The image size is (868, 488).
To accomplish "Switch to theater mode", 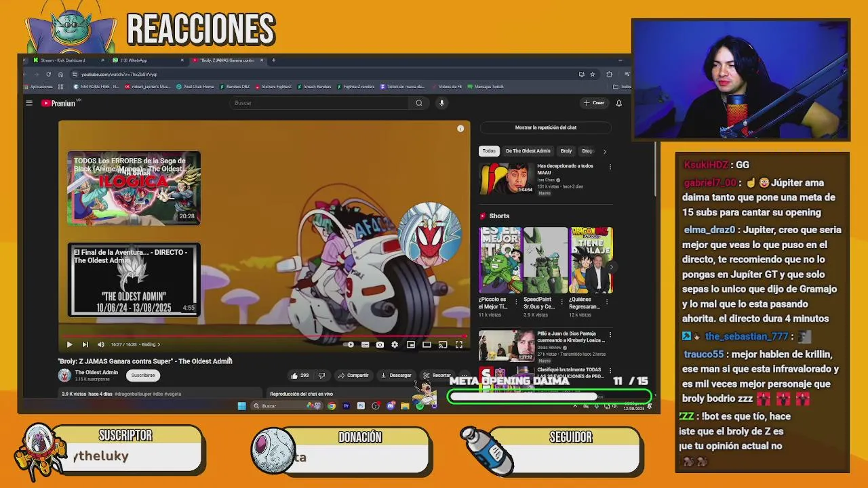I will pos(427,344).
